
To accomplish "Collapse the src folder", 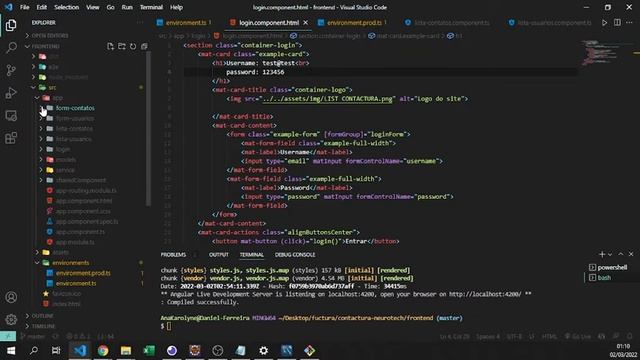I will (x=33, y=87).
